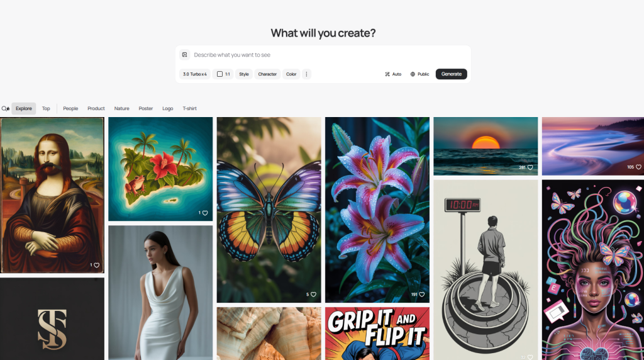Screen dimensions: 644x360
Task: Open the 1:1 aspect ratio selector
Action: 223,74
